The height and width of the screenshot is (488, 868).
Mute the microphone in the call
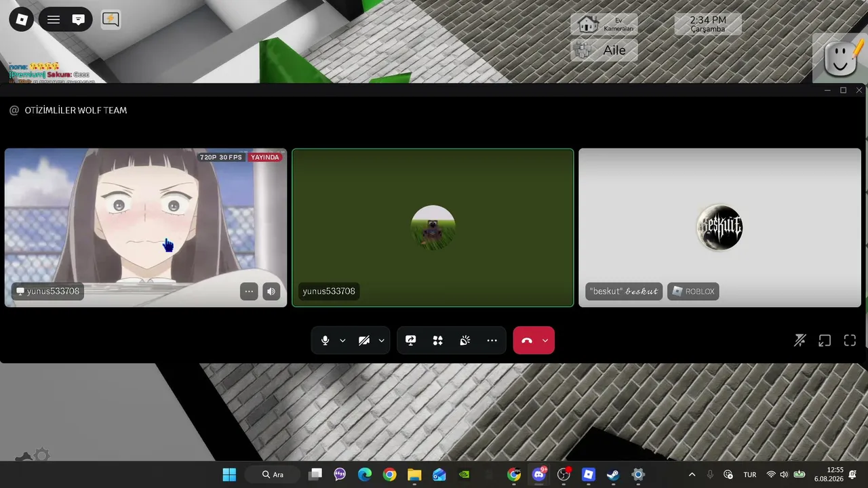(x=325, y=340)
